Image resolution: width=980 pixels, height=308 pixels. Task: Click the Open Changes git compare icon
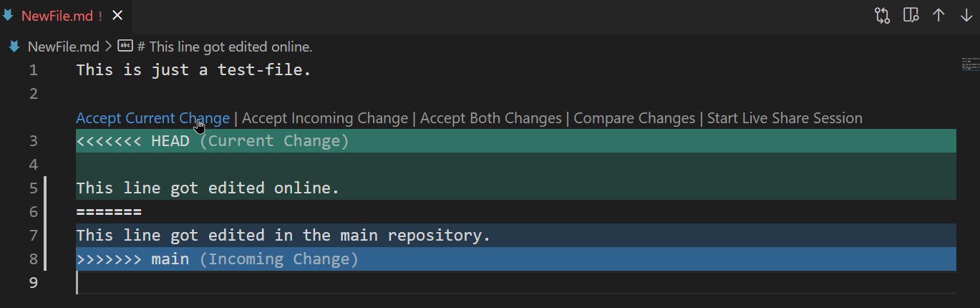point(882,16)
